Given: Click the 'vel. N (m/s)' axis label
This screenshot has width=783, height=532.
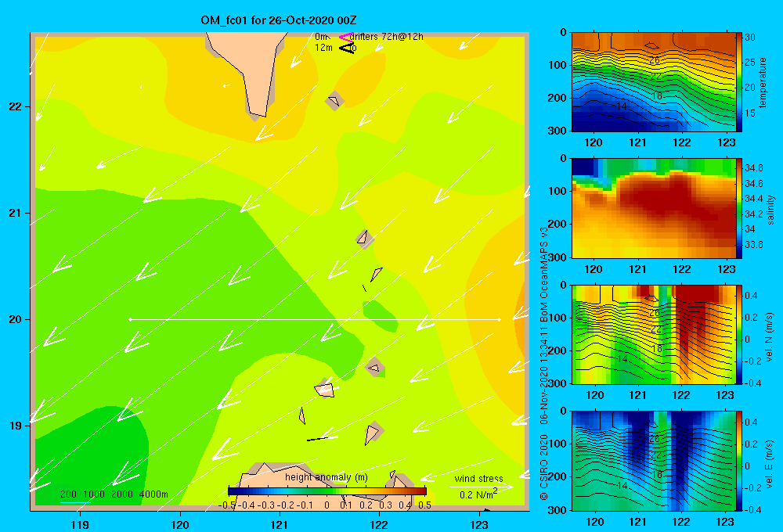Looking at the screenshot, I should pyautogui.click(x=770, y=337).
